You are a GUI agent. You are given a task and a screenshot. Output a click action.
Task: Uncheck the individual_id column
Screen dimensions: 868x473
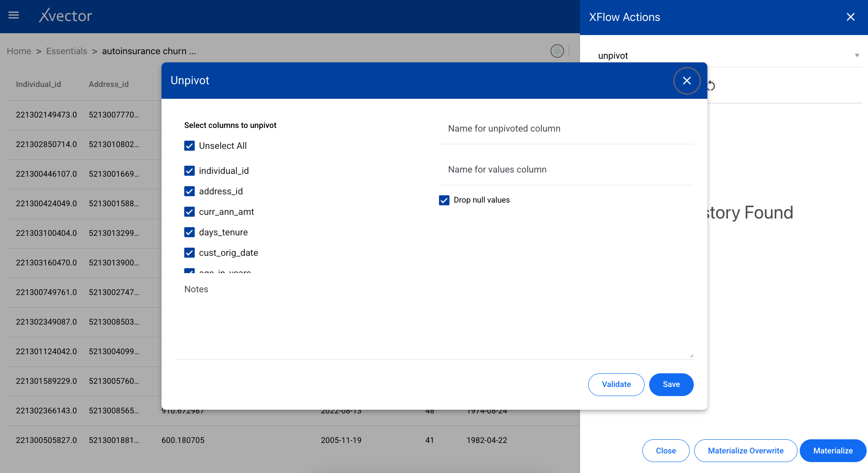coord(189,171)
